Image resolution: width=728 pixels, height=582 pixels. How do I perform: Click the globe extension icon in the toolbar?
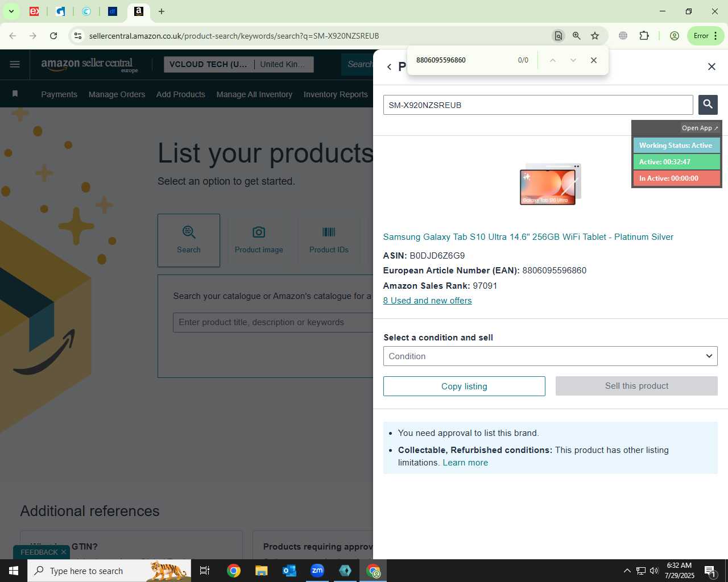(623, 36)
